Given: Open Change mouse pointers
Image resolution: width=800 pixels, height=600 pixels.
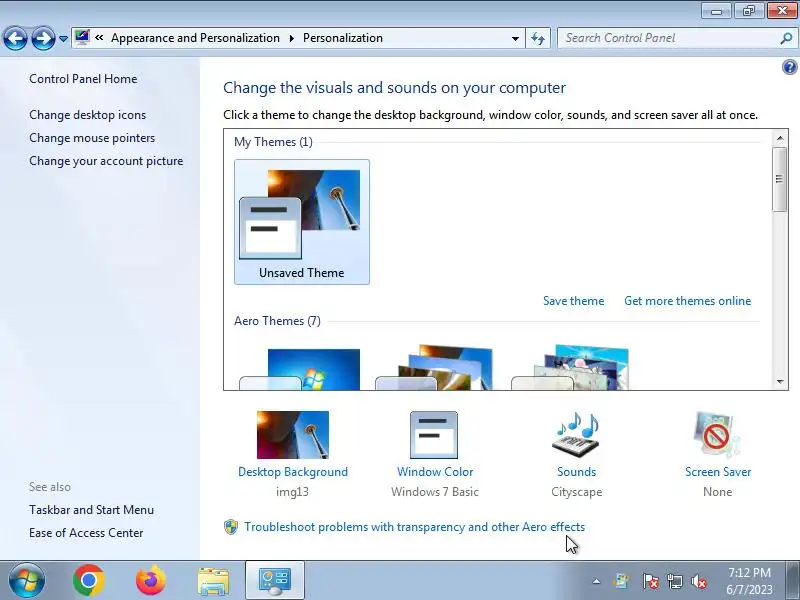Looking at the screenshot, I should click(92, 138).
